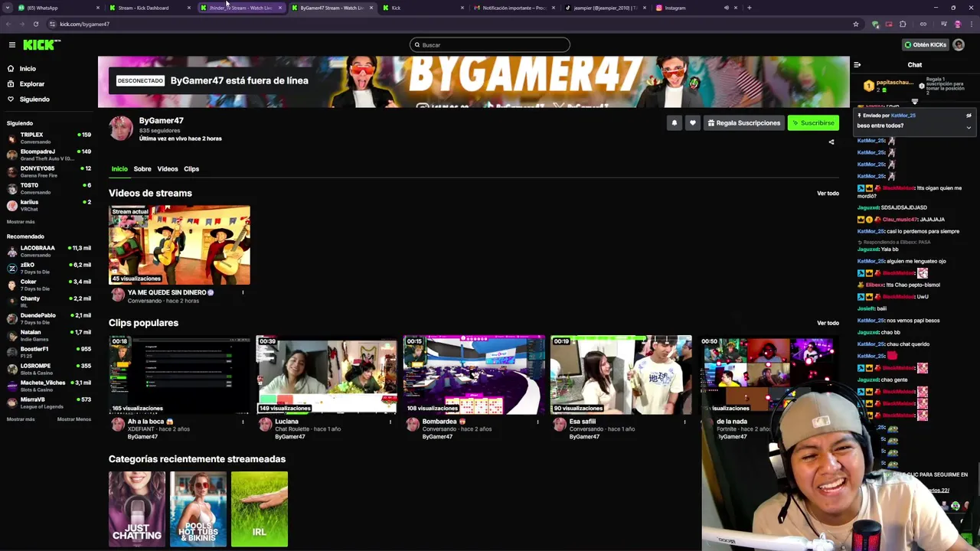This screenshot has width=980, height=551.
Task: Play the Esa safiii clip thumbnail
Action: coord(621,375)
